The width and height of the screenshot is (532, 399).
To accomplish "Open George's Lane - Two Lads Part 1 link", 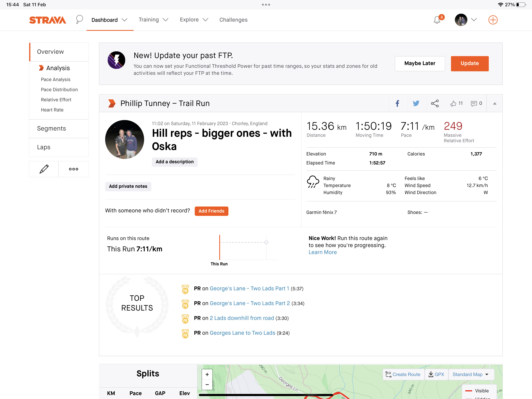I will coord(249,288).
